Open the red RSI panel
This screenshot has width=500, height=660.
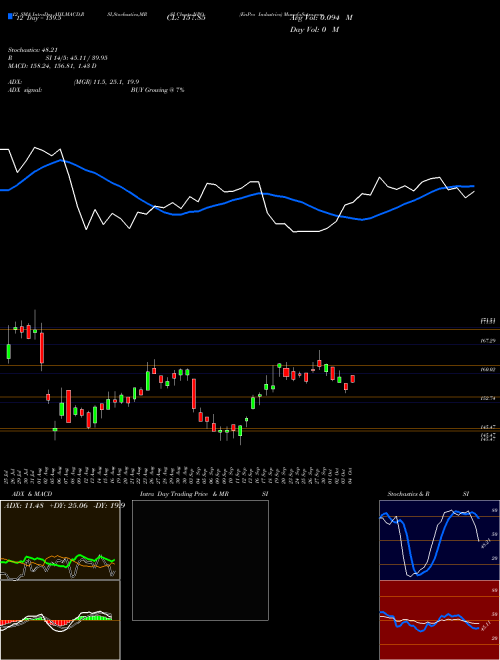[439, 620]
